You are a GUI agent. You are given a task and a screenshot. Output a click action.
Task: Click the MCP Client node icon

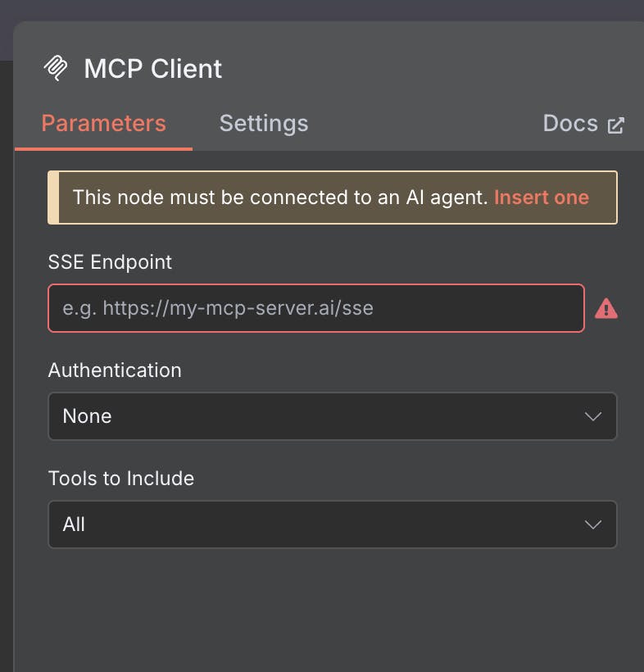[x=57, y=68]
